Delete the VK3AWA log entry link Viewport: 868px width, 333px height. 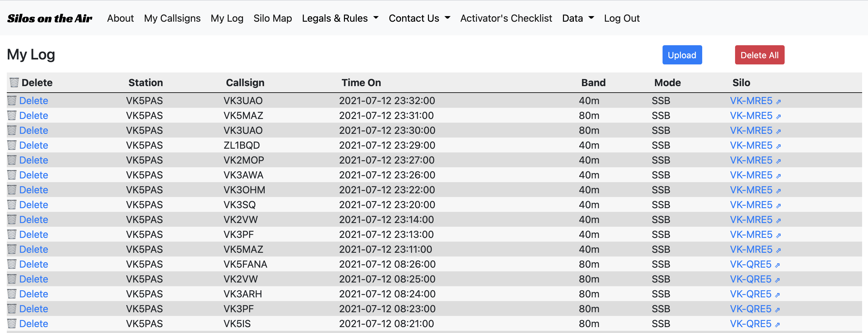point(33,175)
